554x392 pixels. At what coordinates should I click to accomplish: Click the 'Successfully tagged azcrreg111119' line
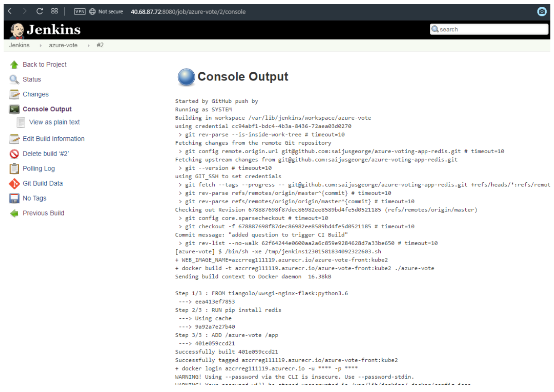(x=286, y=360)
